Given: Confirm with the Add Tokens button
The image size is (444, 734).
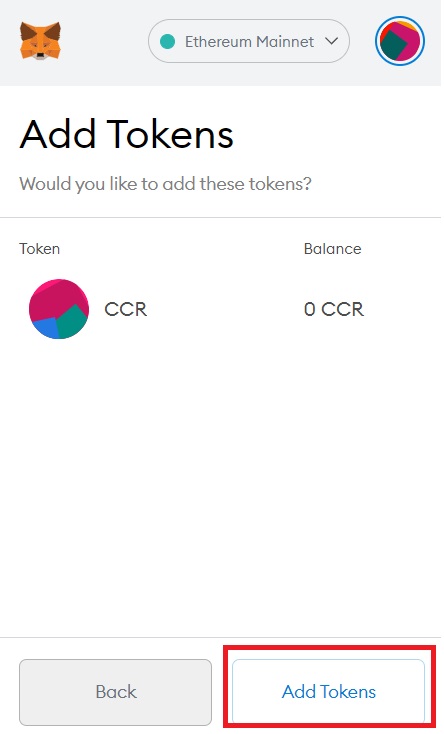Looking at the screenshot, I should tap(328, 692).
